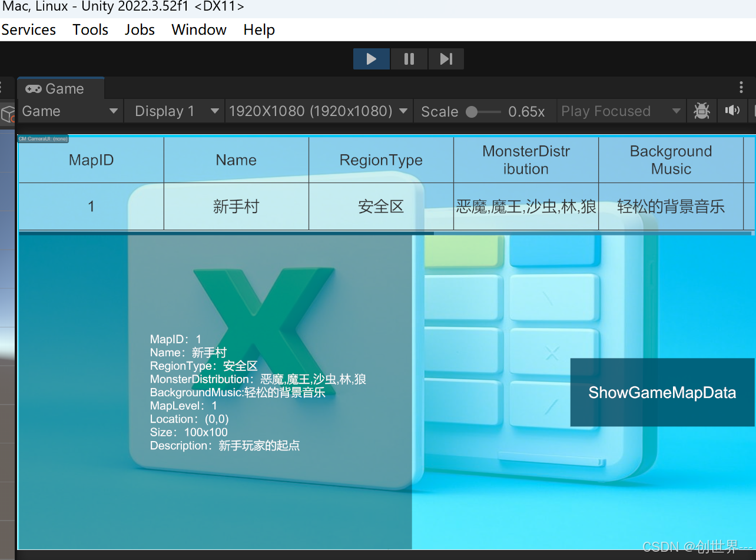The image size is (756, 560).
Task: Click the cube icon at left panel edge
Action: pyautogui.click(x=8, y=114)
